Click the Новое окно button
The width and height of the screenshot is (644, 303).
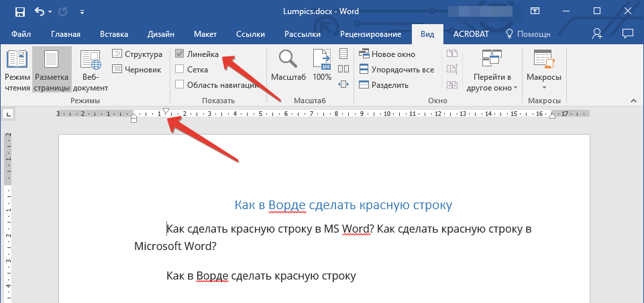click(x=387, y=54)
